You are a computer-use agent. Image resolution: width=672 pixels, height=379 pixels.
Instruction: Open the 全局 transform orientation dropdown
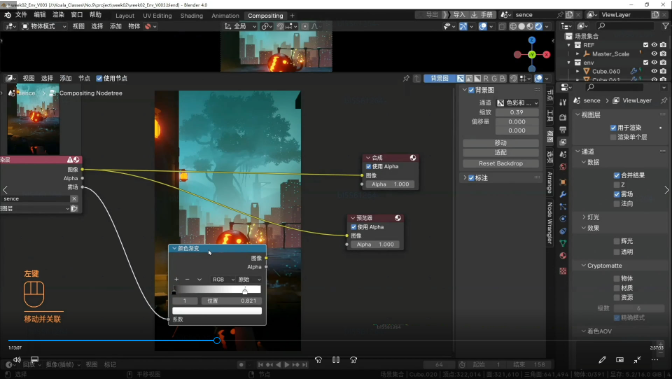240,27
